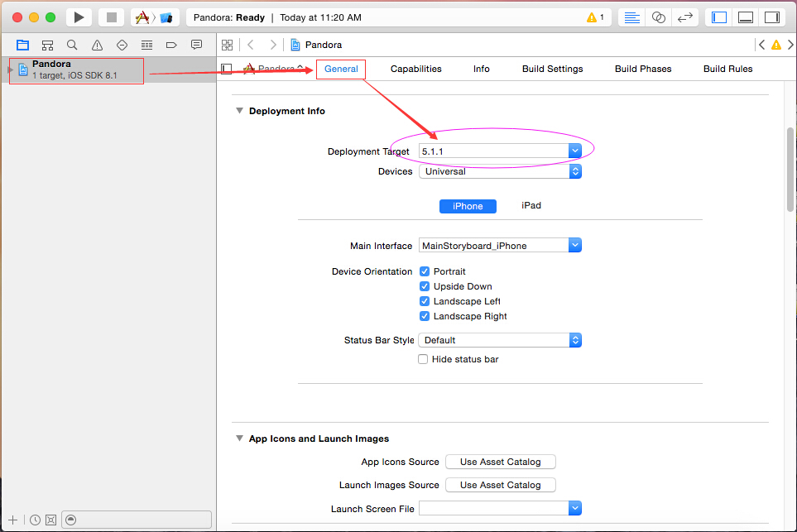Screen dimensions: 797x532
Task: Open the breakpoint navigator
Action: pyautogui.click(x=171, y=46)
